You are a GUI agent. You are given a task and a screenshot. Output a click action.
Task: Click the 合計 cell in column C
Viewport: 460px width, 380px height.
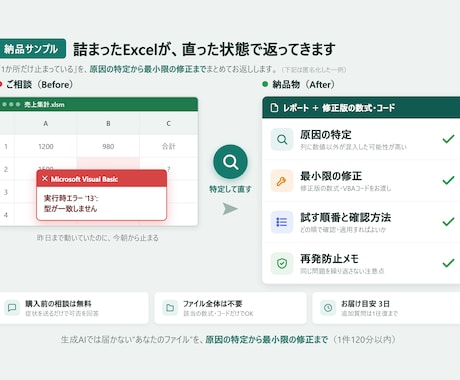click(x=169, y=146)
